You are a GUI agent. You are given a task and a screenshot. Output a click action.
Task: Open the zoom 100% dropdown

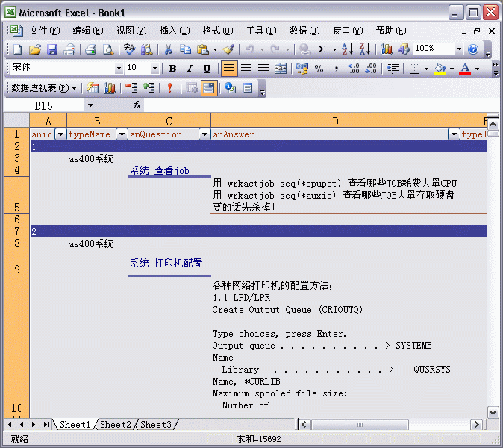tap(459, 49)
